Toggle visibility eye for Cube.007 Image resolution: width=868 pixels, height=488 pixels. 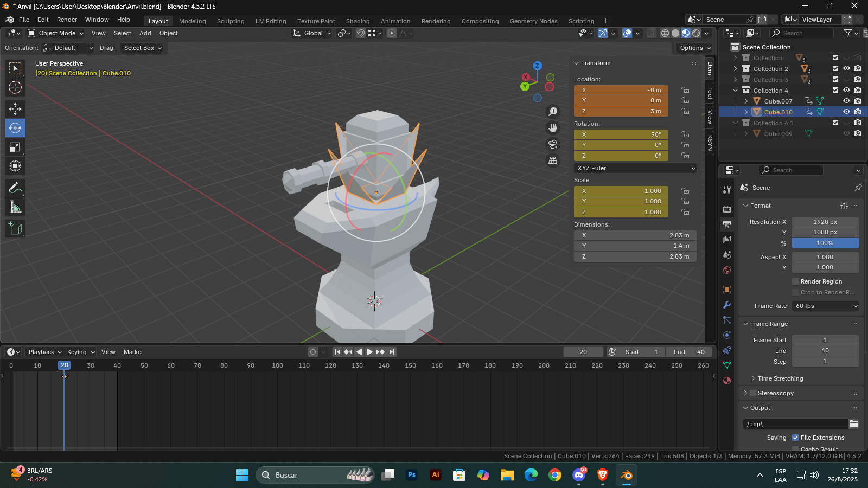click(846, 101)
